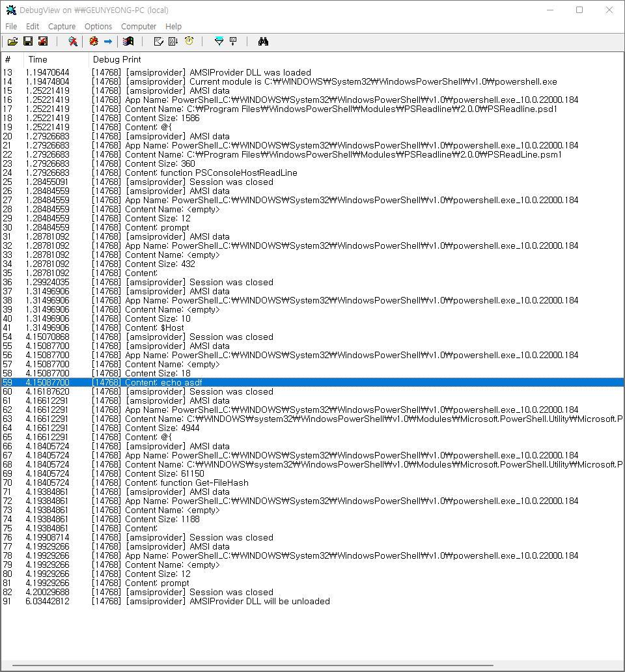
Task: Select row 40 Content Size: 10
Action: 312,318
